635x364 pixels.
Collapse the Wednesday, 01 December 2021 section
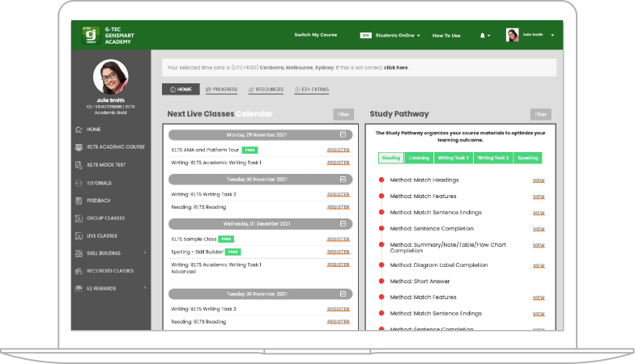[x=343, y=223]
